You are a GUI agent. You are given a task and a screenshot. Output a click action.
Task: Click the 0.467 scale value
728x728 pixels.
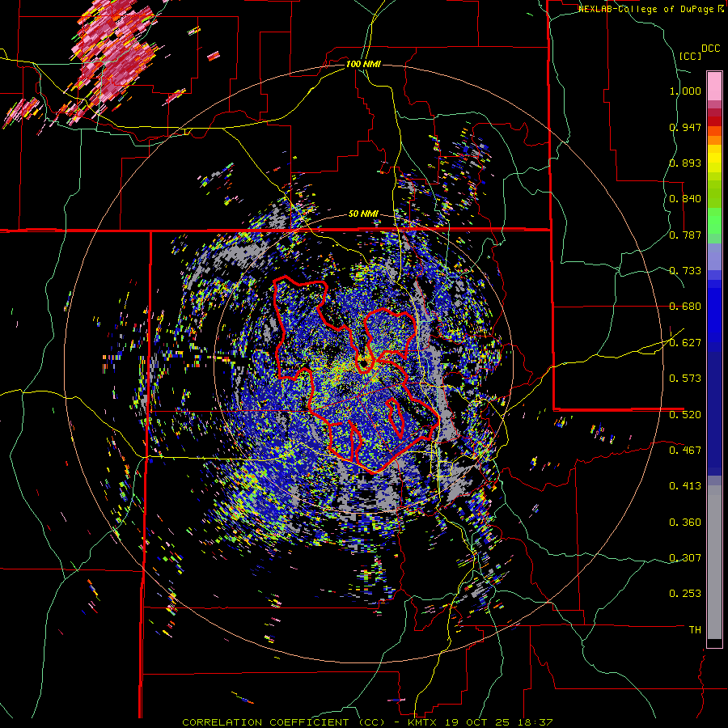pos(685,451)
